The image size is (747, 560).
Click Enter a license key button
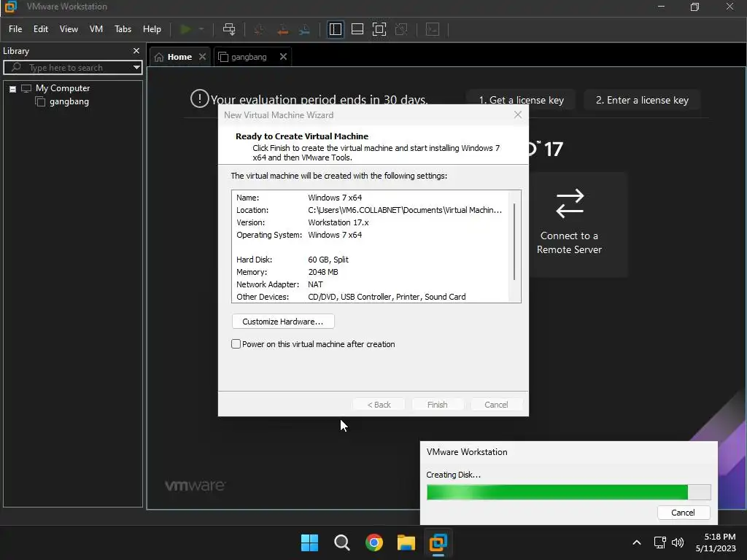click(642, 100)
